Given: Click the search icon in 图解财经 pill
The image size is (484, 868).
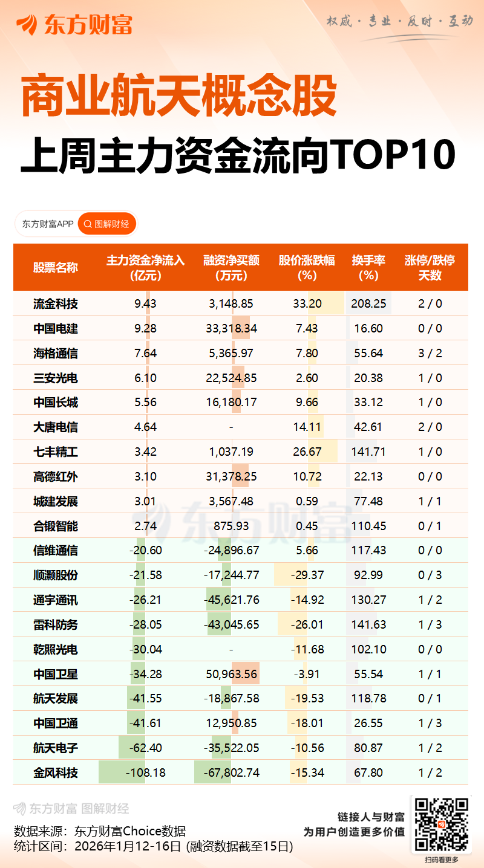Looking at the screenshot, I should 88,224.
